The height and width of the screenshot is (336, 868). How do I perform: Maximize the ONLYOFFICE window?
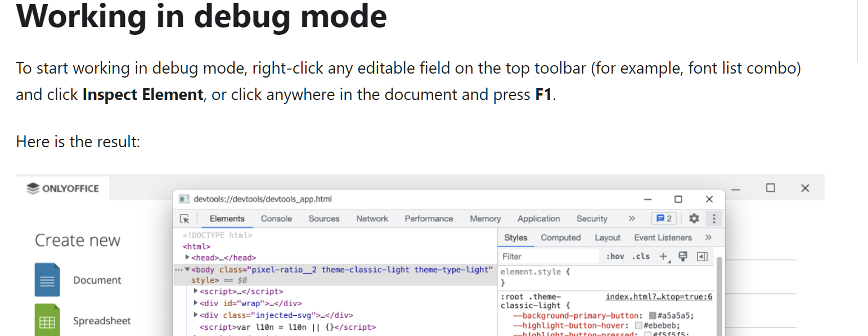pos(770,188)
